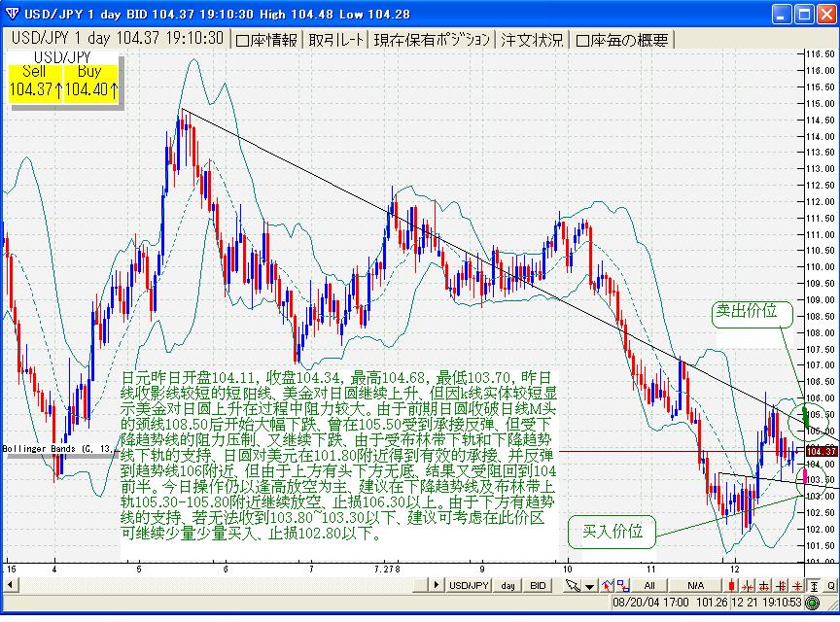Image resolution: width=840 pixels, height=622 pixels.
Task: Open the BID price type selector
Action: 538,586
